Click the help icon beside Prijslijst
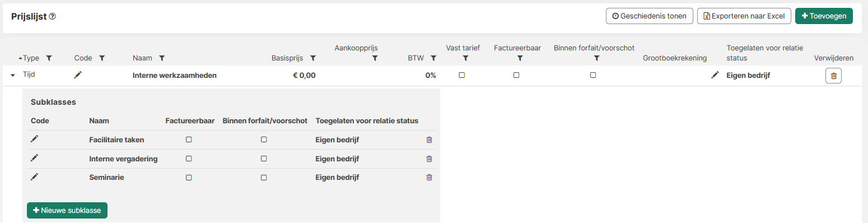This screenshot has width=868, height=223. tap(53, 16)
